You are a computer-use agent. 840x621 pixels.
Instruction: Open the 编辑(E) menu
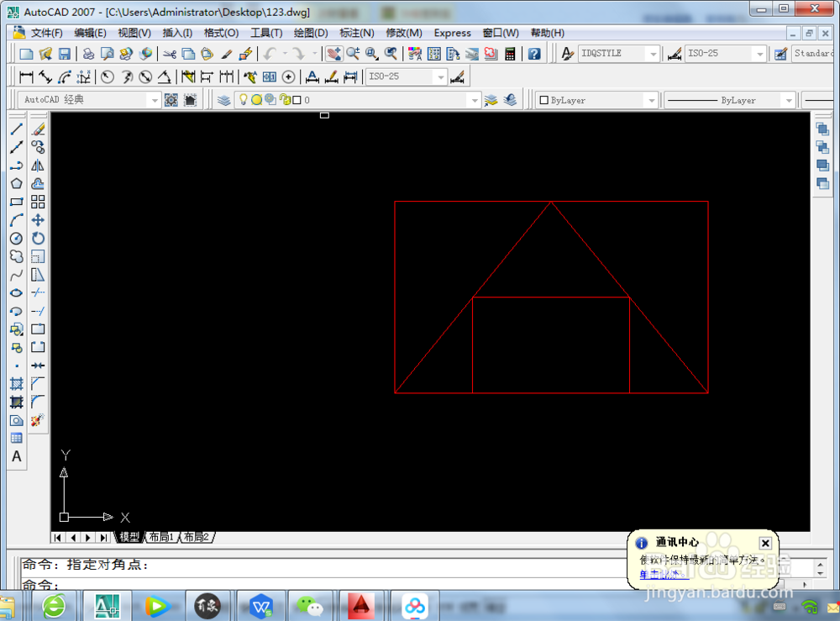pos(90,33)
